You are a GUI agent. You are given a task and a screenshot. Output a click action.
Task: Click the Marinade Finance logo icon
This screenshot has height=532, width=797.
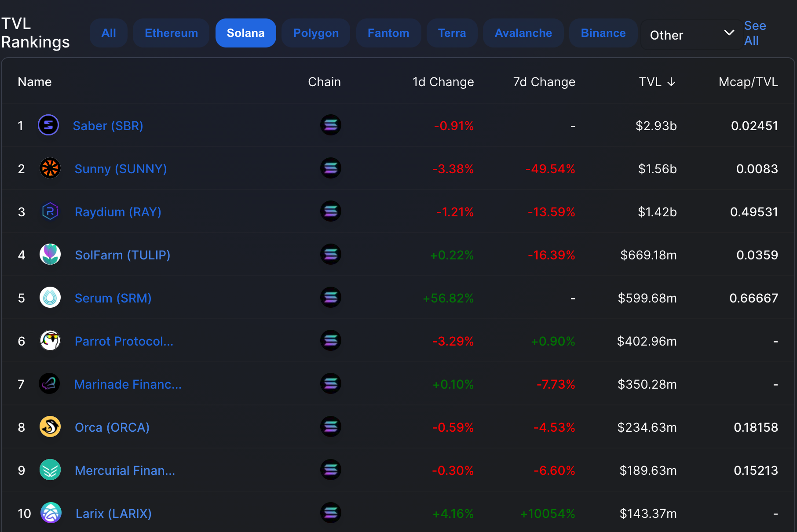pos(50,384)
